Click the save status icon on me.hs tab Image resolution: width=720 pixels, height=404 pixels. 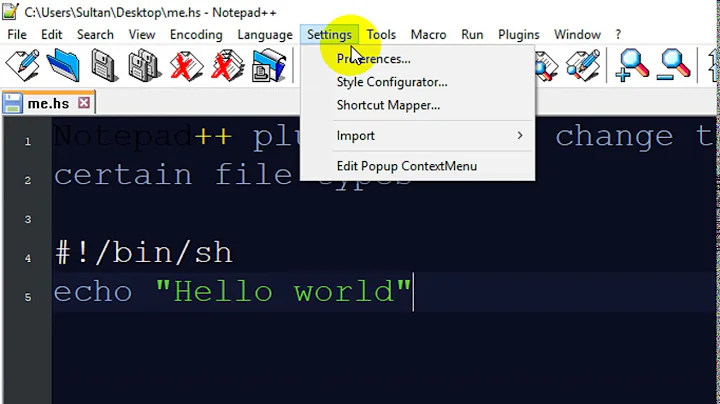[12, 103]
